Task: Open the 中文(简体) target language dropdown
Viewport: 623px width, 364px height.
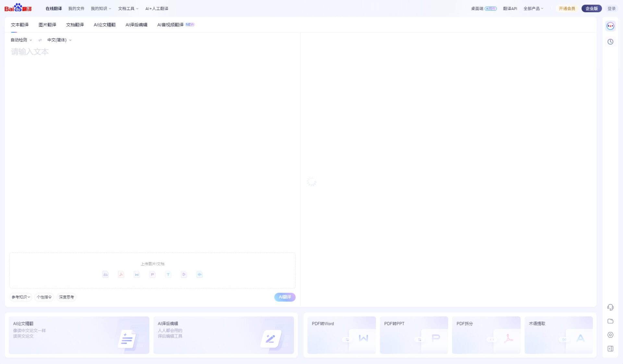Action: (58, 40)
